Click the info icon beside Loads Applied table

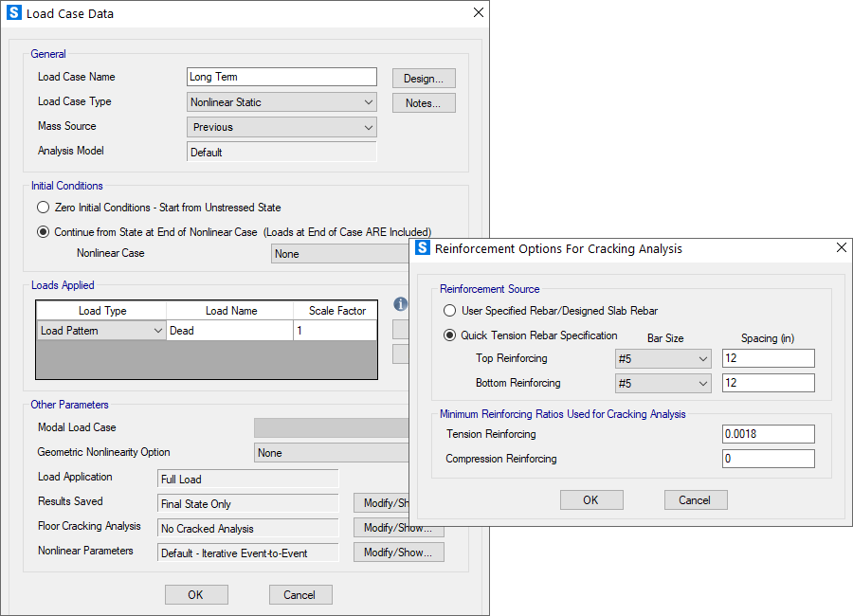click(x=400, y=305)
